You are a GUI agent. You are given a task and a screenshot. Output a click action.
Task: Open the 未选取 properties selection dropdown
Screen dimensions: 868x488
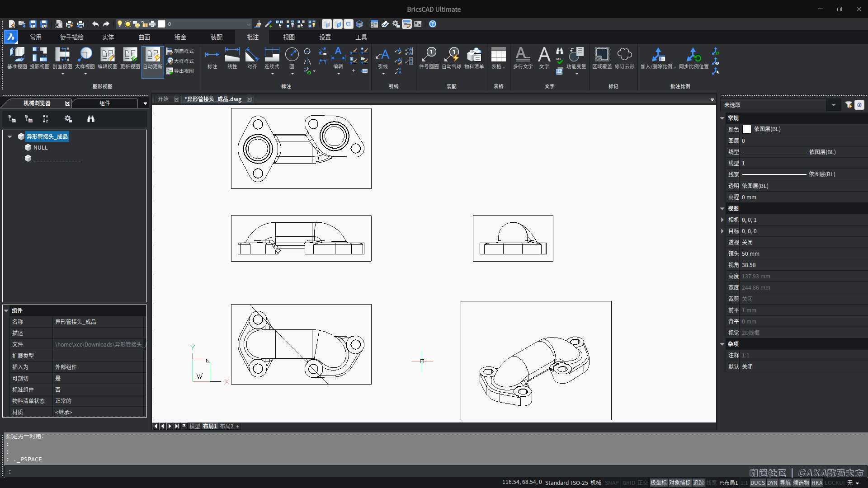click(834, 104)
